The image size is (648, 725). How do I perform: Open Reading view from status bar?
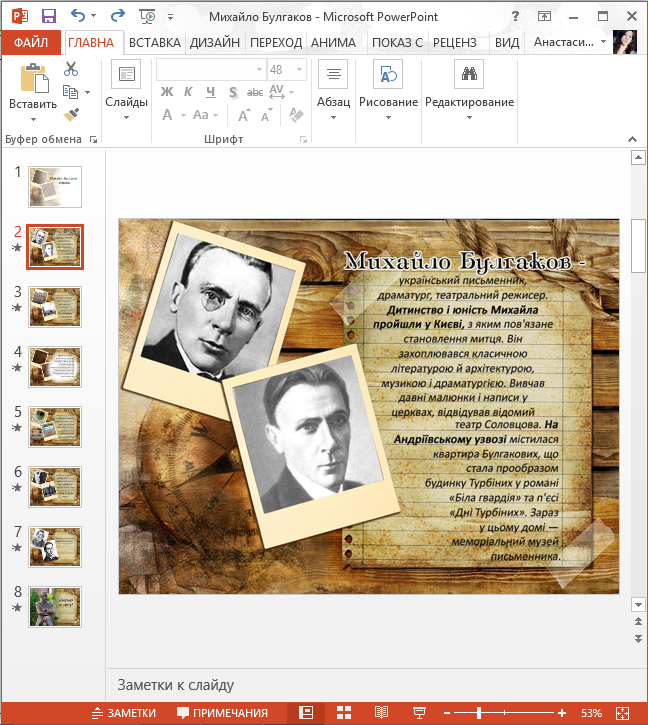pos(381,713)
